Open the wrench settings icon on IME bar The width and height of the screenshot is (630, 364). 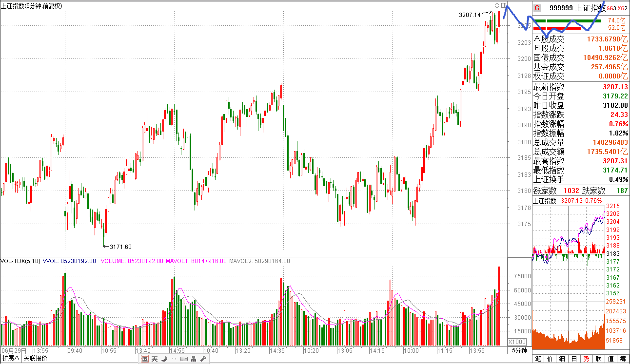203,359
